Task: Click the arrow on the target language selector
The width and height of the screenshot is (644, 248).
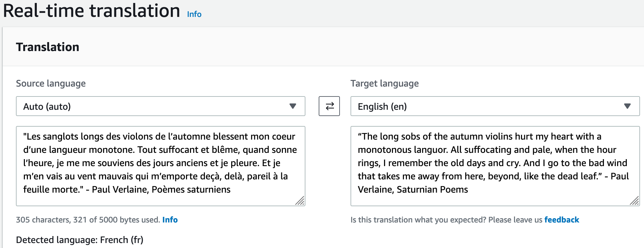Action: tap(627, 106)
